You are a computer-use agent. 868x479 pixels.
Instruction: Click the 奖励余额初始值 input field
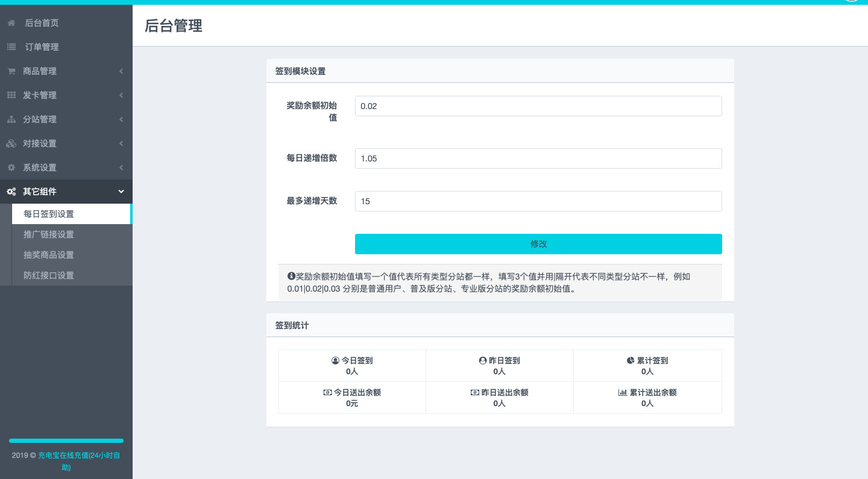[x=538, y=106]
